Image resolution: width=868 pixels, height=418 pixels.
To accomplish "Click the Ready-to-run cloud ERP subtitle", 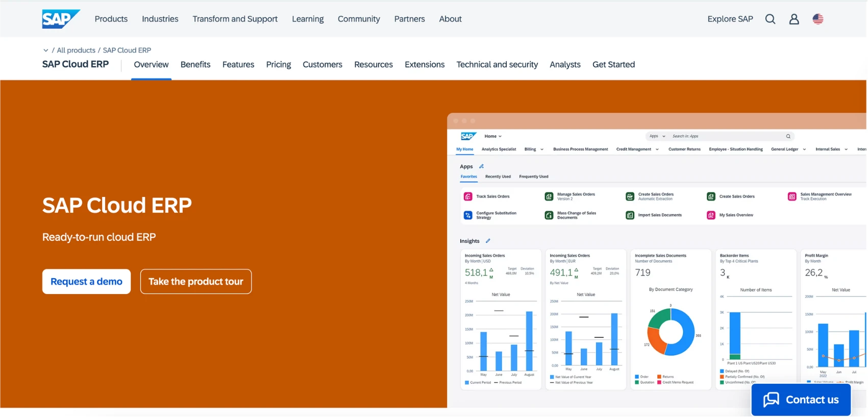I will click(x=99, y=237).
